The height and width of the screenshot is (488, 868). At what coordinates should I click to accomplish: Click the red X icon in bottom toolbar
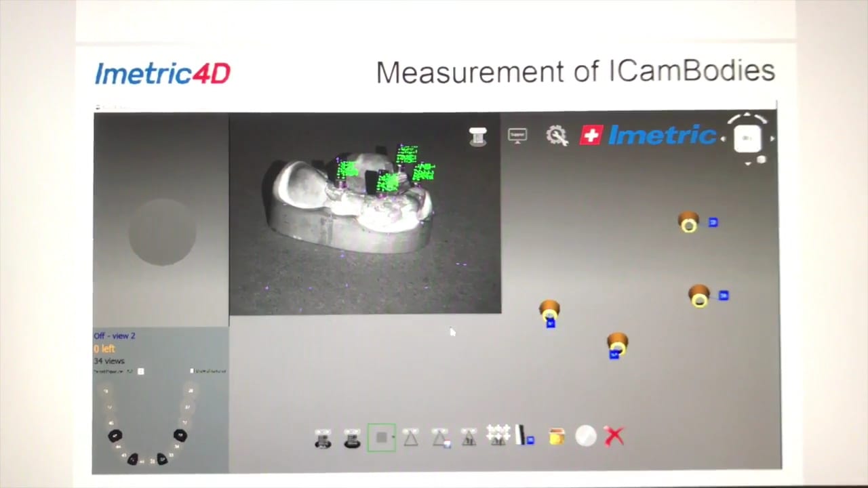[x=614, y=436]
